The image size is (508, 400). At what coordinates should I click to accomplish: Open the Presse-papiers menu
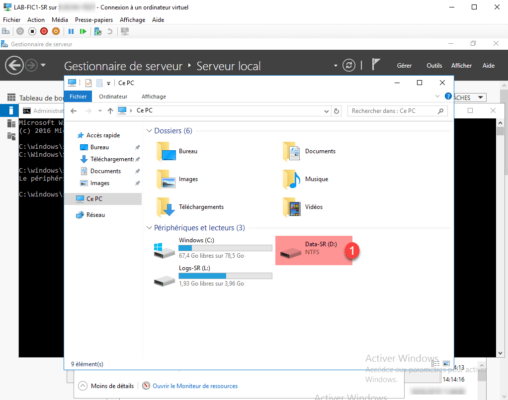(x=94, y=20)
